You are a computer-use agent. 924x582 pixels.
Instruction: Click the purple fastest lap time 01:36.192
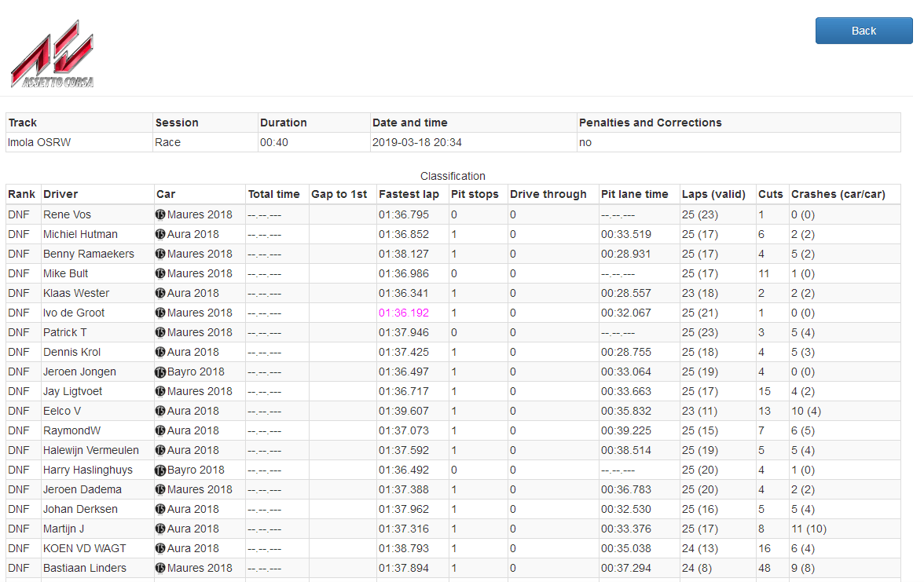click(404, 313)
